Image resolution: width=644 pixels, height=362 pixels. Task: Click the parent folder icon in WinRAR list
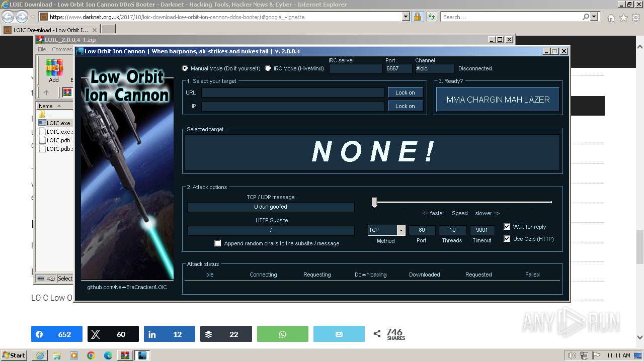42,115
